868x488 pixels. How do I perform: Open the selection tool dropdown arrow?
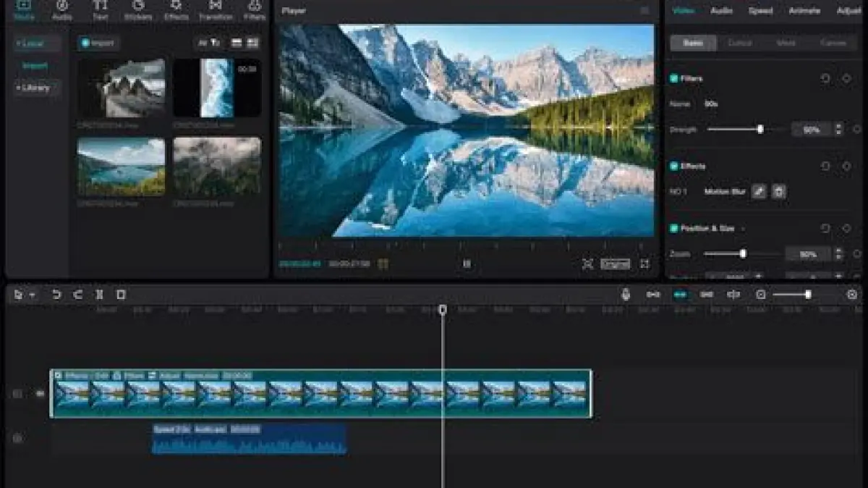coord(33,295)
